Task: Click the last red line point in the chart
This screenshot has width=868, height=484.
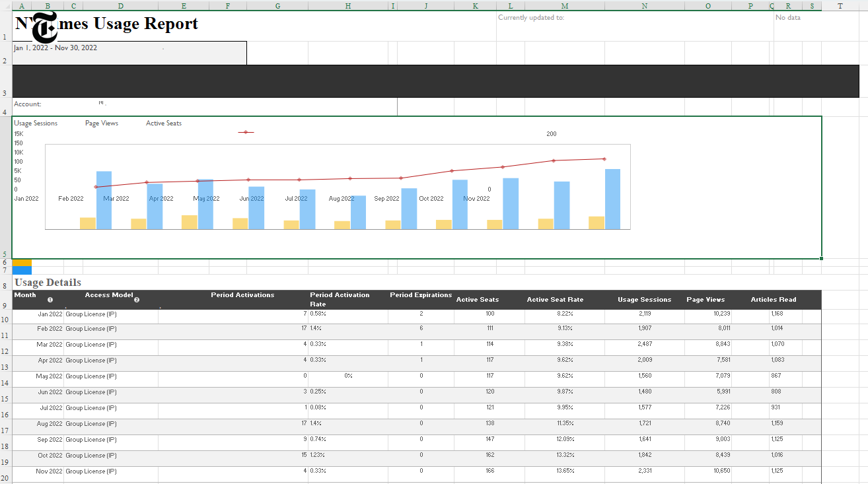Action: [604, 159]
